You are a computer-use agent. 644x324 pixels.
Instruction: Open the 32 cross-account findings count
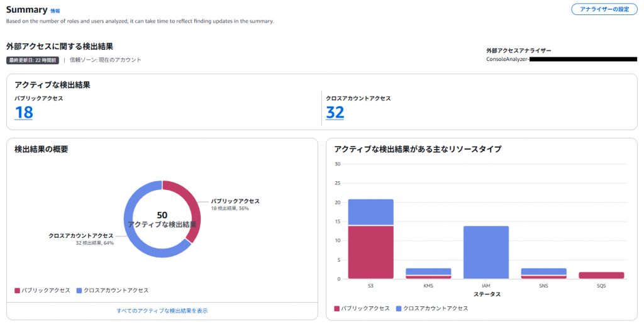click(335, 113)
